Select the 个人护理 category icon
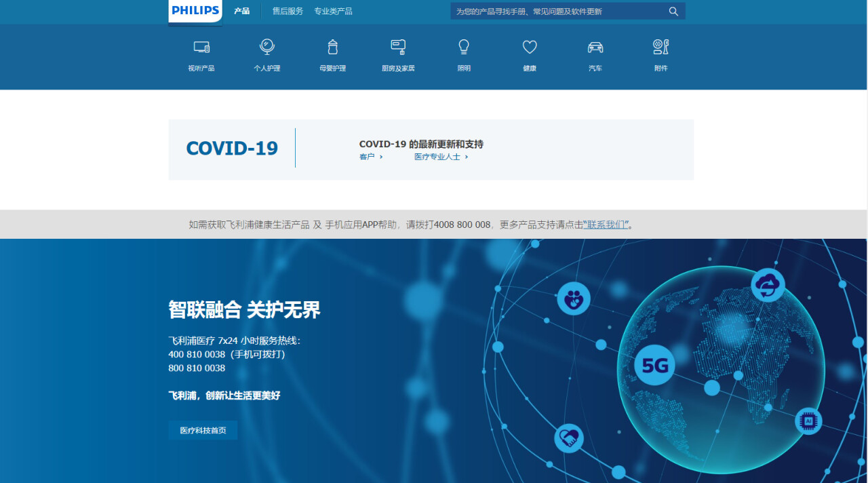The image size is (868, 483). click(267, 47)
